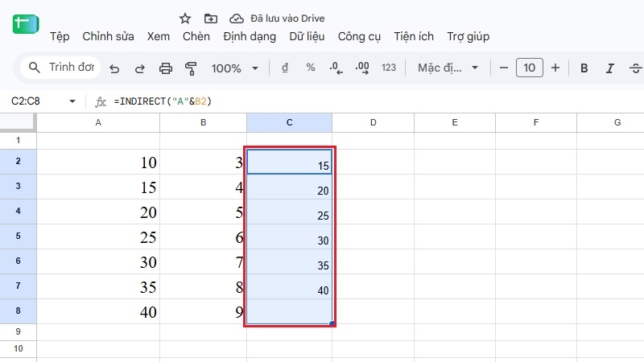Open the Xem menu
Image resolution: width=644 pixels, height=362 pixels.
pyautogui.click(x=158, y=36)
